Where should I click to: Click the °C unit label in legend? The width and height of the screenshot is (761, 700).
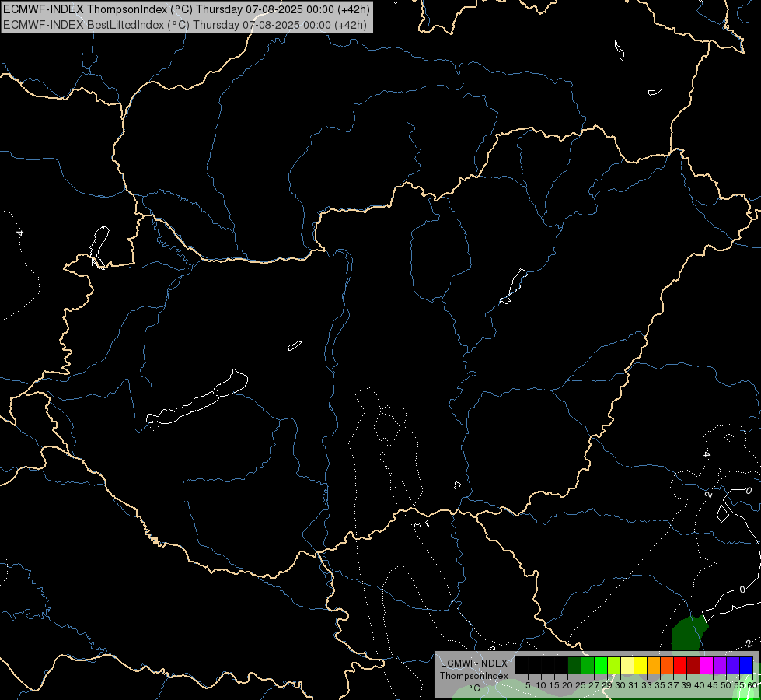tap(475, 688)
